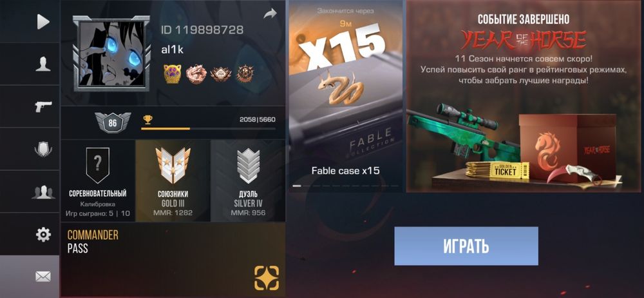Open the envelope mail sidebar icon

[43, 277]
